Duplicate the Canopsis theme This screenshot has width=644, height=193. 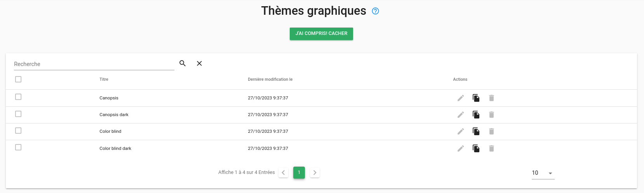pyautogui.click(x=476, y=98)
